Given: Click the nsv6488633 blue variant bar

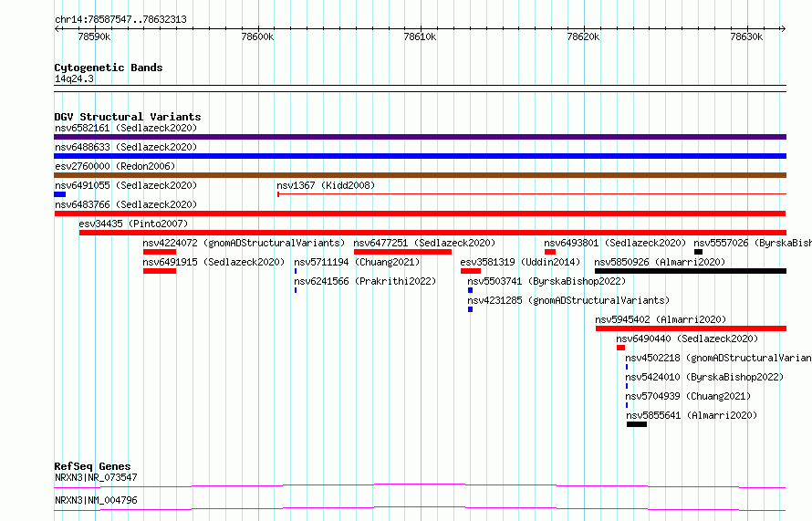Looking at the screenshot, I should pyautogui.click(x=420, y=156).
